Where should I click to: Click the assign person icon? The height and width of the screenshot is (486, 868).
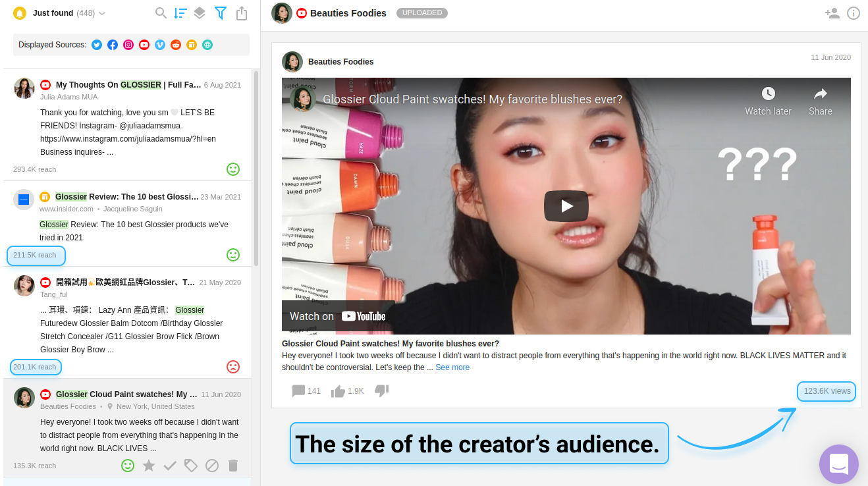pos(832,13)
